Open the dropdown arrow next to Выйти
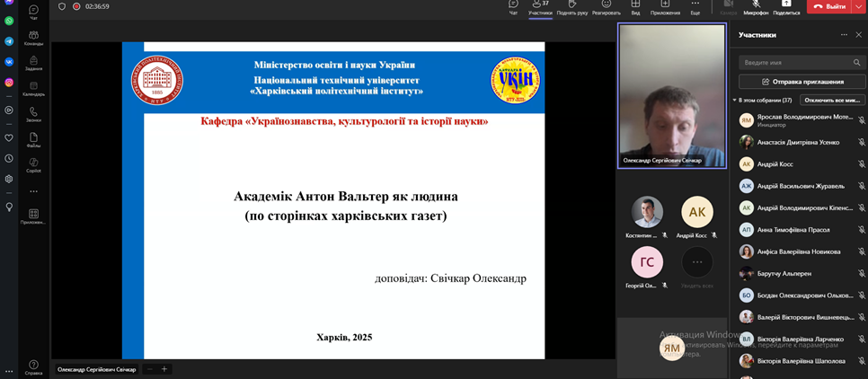 click(858, 6)
